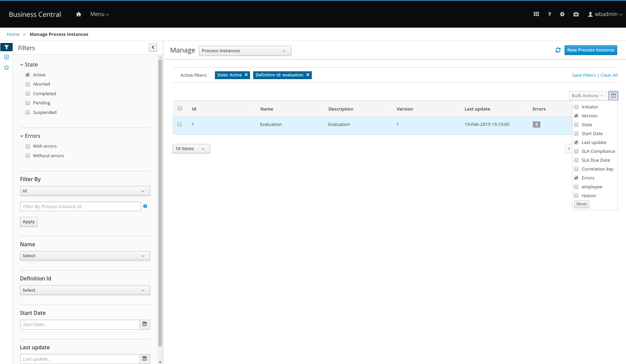The width and height of the screenshot is (626, 364).
Task: Click Start Date calendar icon
Action: click(x=145, y=324)
